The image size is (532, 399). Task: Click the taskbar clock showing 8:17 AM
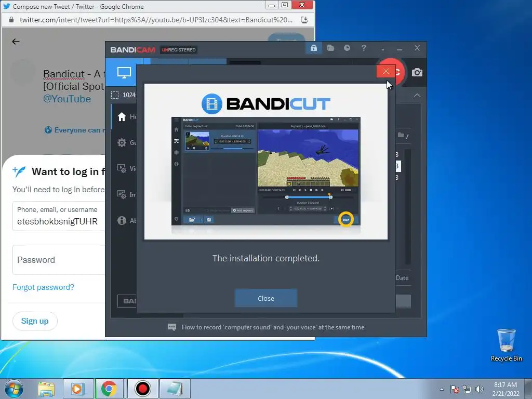pos(506,389)
